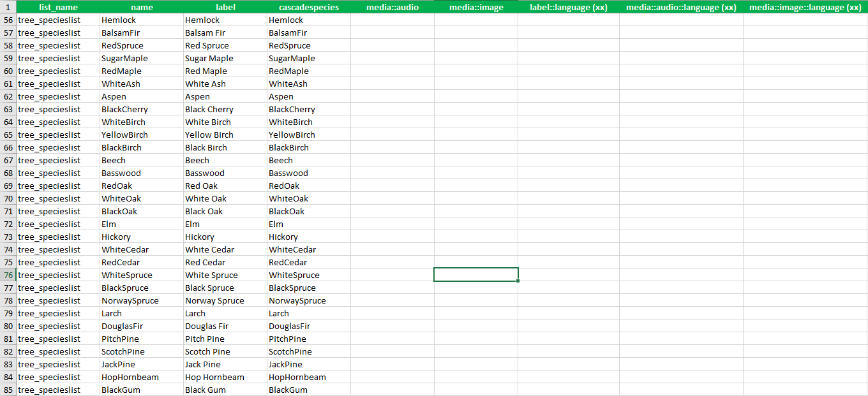
Task: Select row header 85
Action: 8,390
